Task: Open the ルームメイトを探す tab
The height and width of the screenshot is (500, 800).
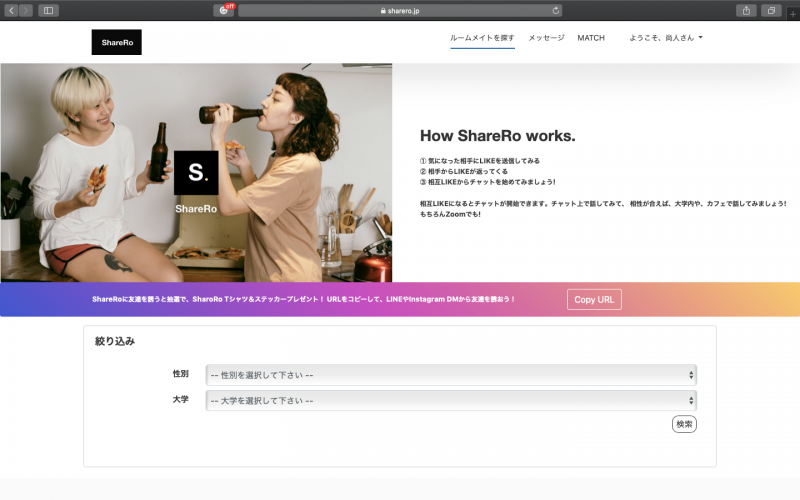Action: pos(482,38)
